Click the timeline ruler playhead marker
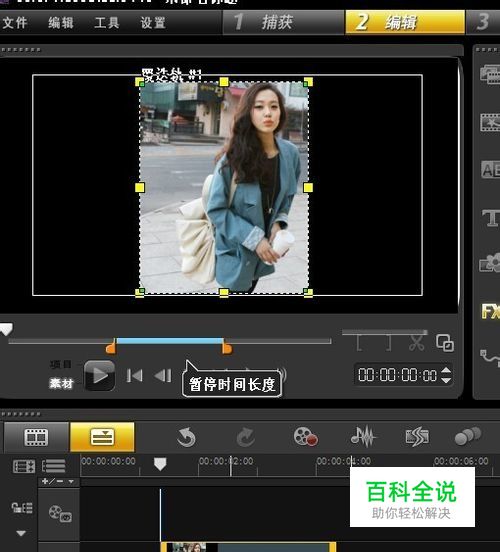The height and width of the screenshot is (552, 500). pos(160,464)
